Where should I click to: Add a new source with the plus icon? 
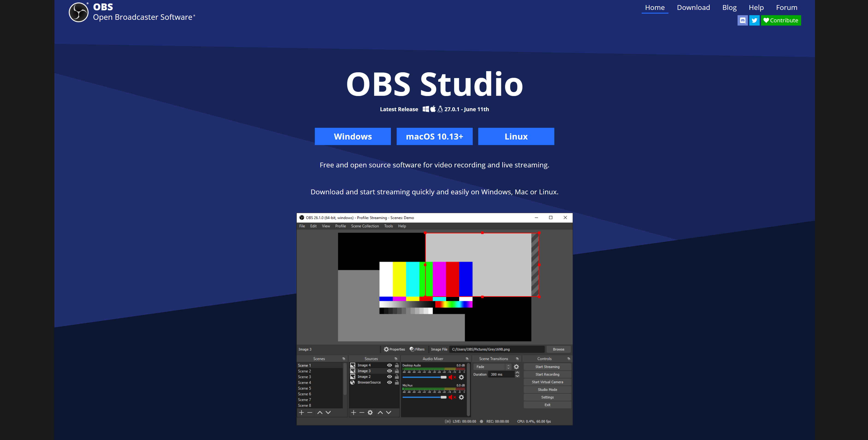click(354, 412)
